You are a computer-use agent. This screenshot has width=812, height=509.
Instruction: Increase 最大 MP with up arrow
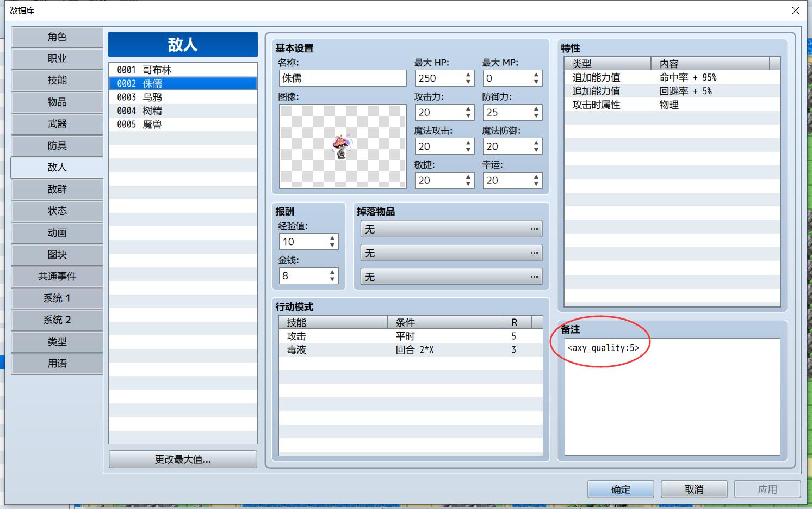click(536, 75)
